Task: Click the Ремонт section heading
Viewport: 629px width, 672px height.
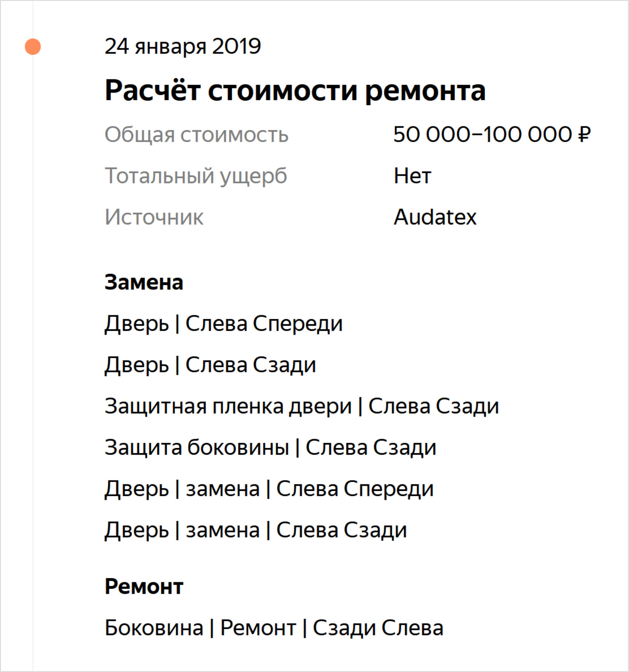Action: [x=144, y=586]
